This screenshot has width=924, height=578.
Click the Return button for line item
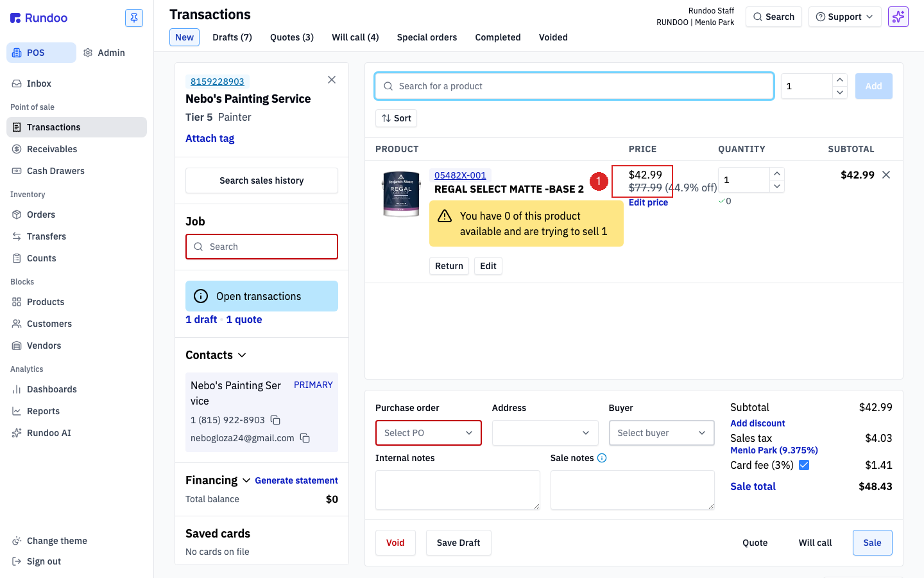click(x=449, y=266)
